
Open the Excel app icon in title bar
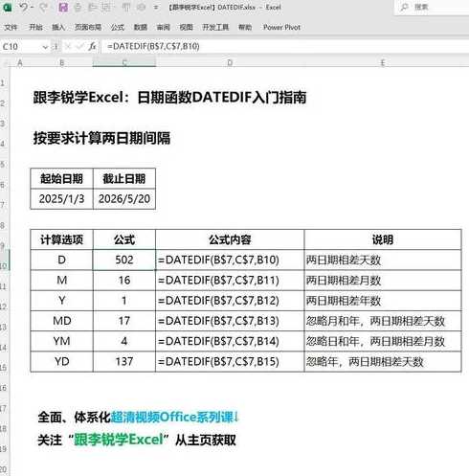tap(7, 7)
